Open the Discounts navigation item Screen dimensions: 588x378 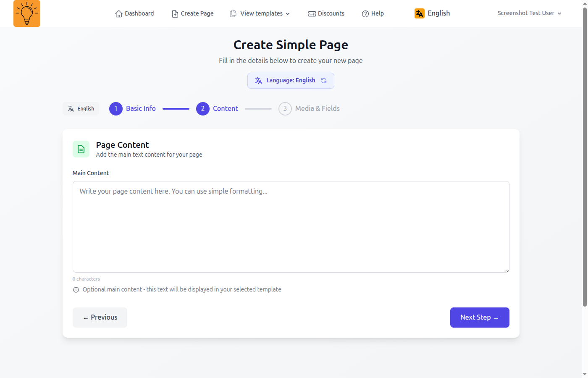(x=326, y=13)
